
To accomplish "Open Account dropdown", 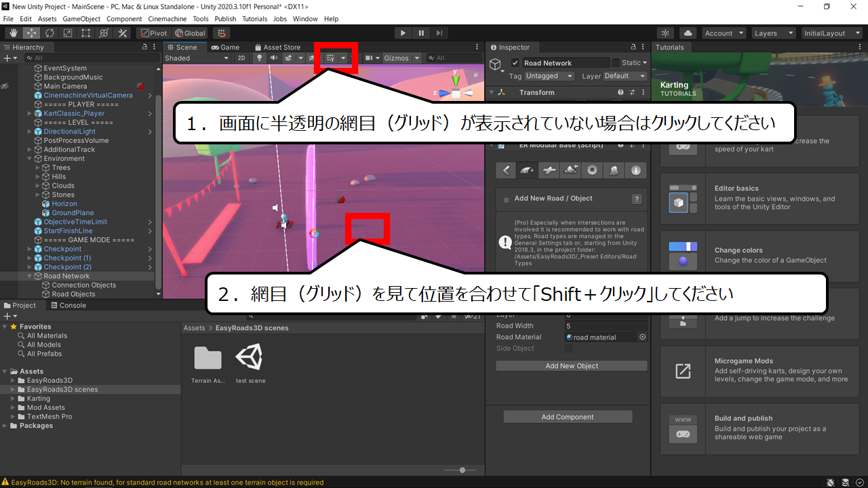I will click(x=724, y=33).
